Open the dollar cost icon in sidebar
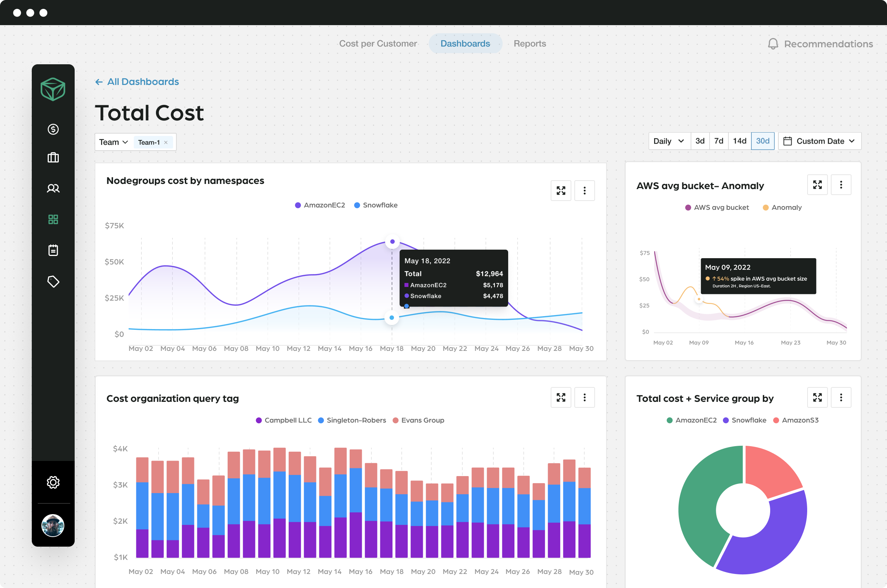The width and height of the screenshot is (887, 588). 53,129
